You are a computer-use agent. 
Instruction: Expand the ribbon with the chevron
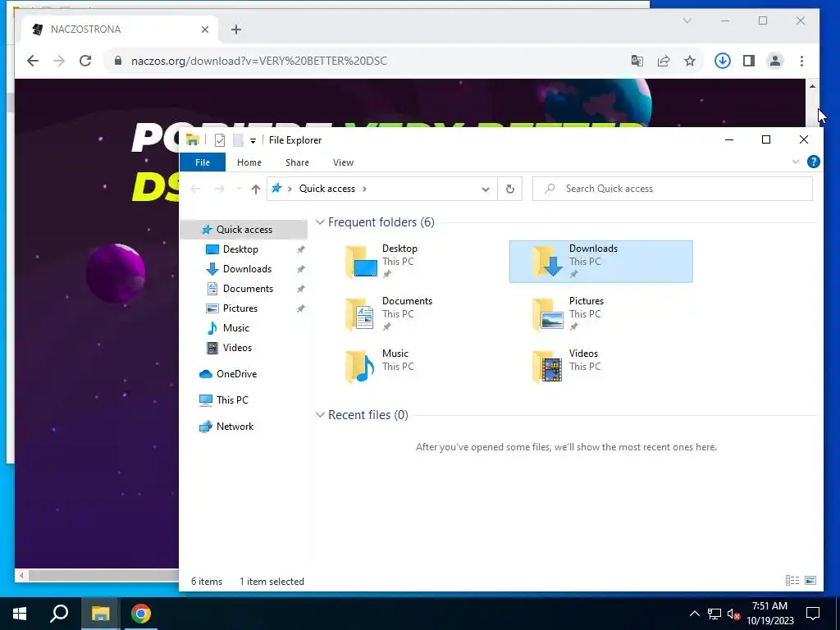pyautogui.click(x=796, y=162)
